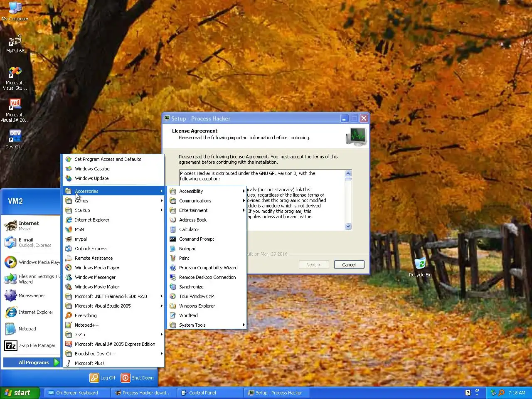Click MSN butterfly icon in All Programs

click(x=69, y=229)
